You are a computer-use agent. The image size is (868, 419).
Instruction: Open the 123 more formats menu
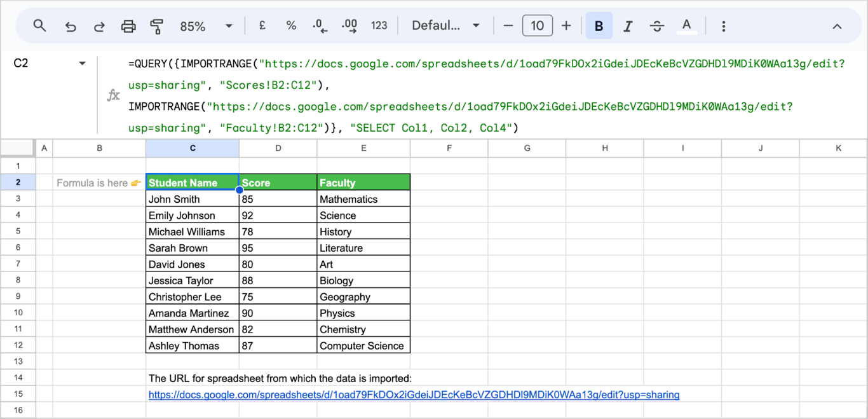point(379,26)
